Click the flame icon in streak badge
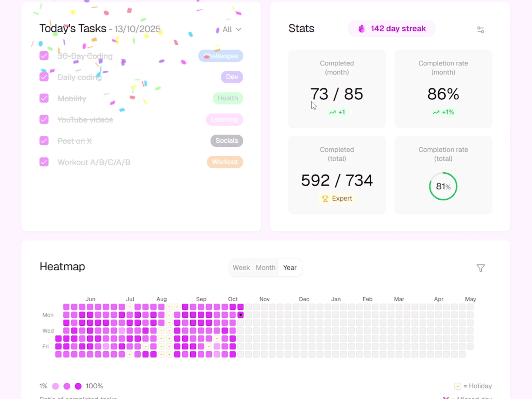532x399 pixels. click(361, 29)
